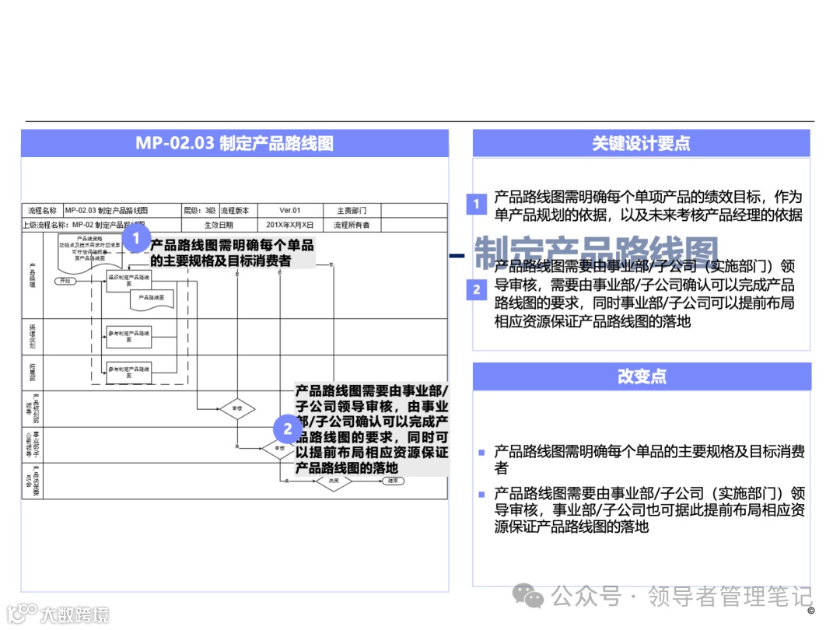Image resolution: width=840 pixels, height=630 pixels.
Task: Select the '产品规划部领导' swimlane label
Action: click(32, 409)
